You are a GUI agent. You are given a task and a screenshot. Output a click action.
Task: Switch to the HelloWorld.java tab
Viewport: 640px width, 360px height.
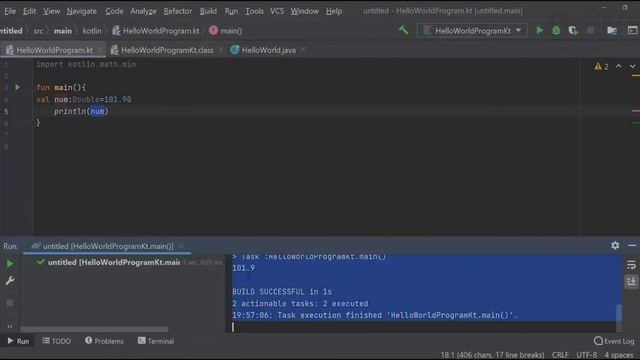tap(263, 50)
